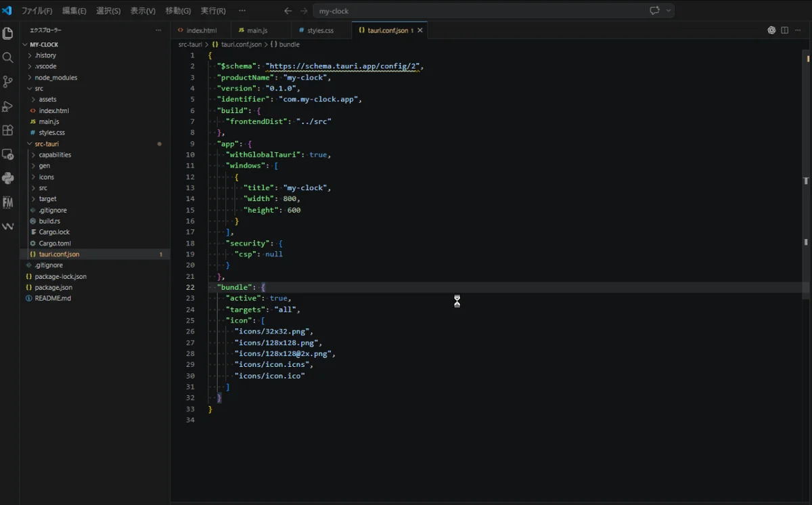
Task: Expand the node_modules folder
Action: coord(55,77)
